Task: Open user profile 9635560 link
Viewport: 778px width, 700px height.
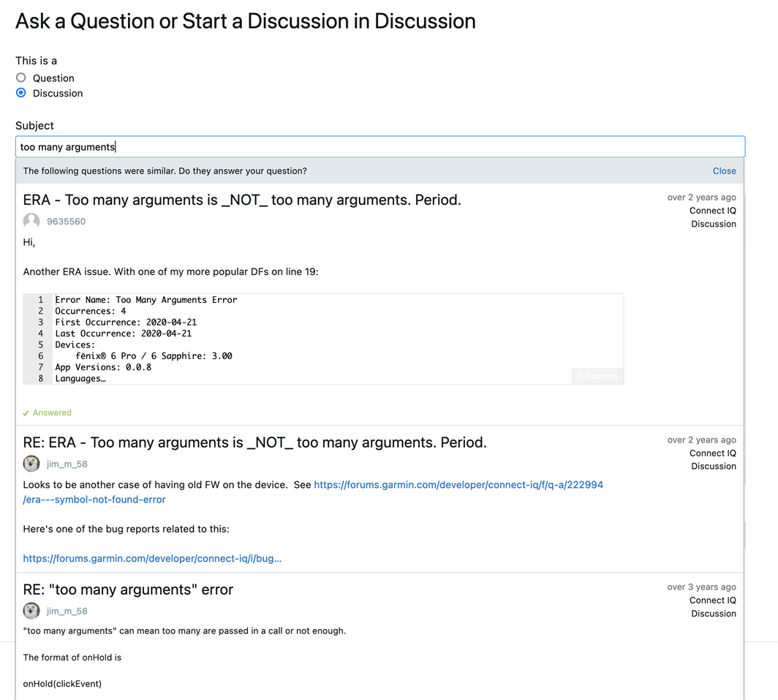Action: [x=66, y=221]
